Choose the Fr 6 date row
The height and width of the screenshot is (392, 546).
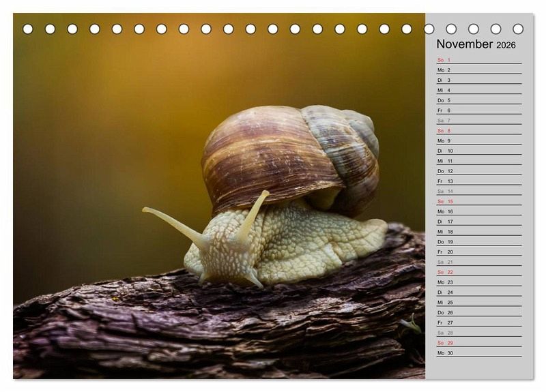click(478, 110)
